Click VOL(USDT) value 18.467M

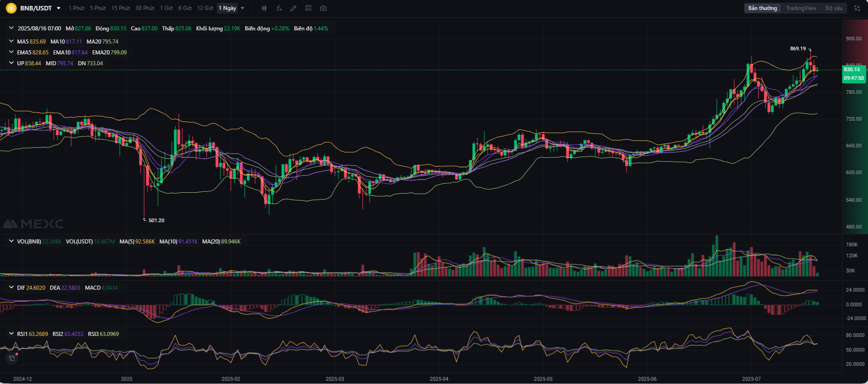(x=104, y=241)
